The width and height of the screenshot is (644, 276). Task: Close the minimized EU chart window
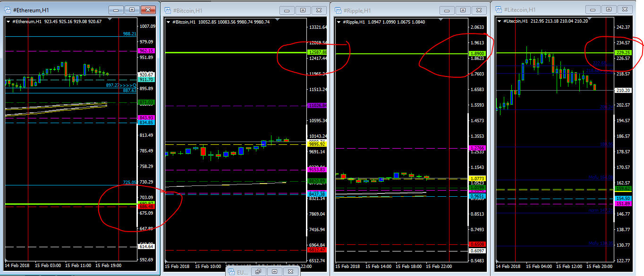[290, 272]
